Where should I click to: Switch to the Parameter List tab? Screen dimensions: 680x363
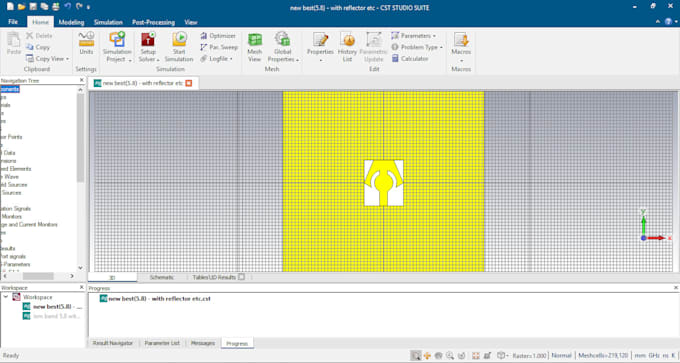(162, 343)
